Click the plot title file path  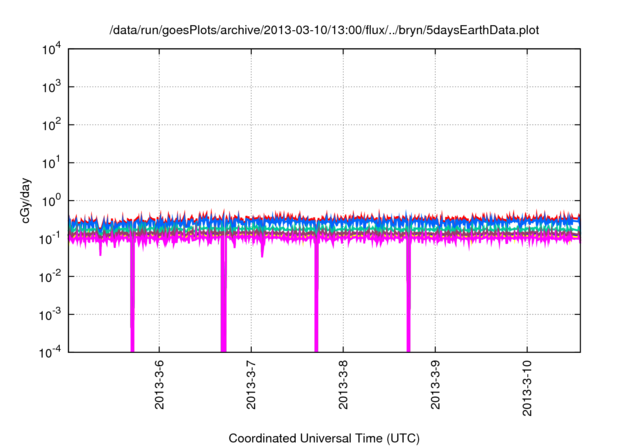coord(324,30)
